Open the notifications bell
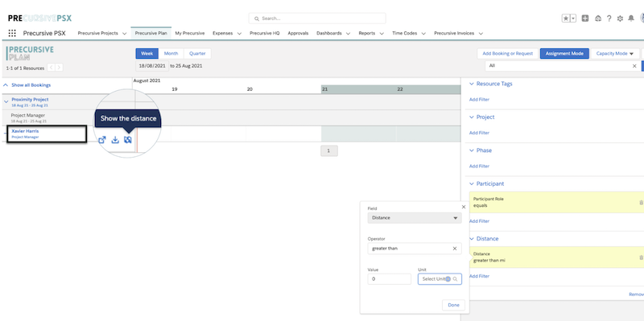 click(631, 19)
